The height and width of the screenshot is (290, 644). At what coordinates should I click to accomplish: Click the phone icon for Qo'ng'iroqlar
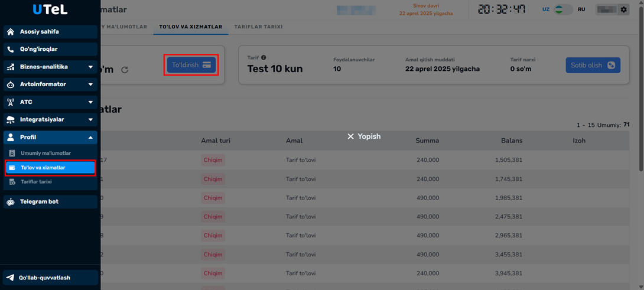[x=11, y=50]
